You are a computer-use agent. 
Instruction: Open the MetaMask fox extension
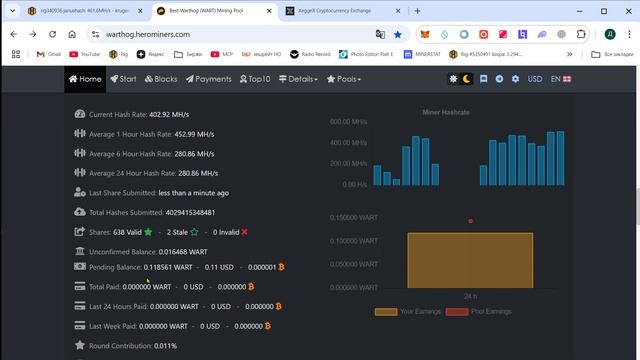425,34
